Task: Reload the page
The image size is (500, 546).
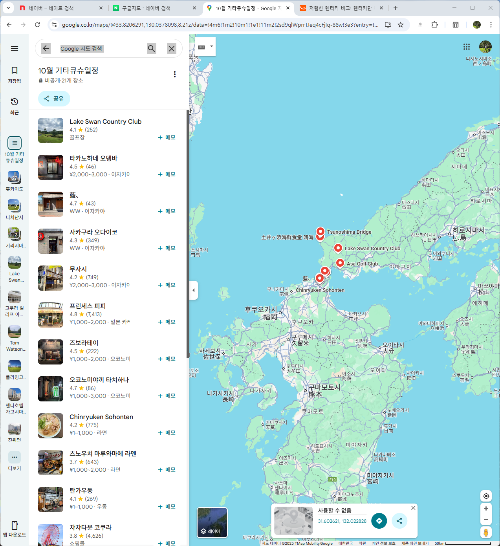Action: point(37,24)
